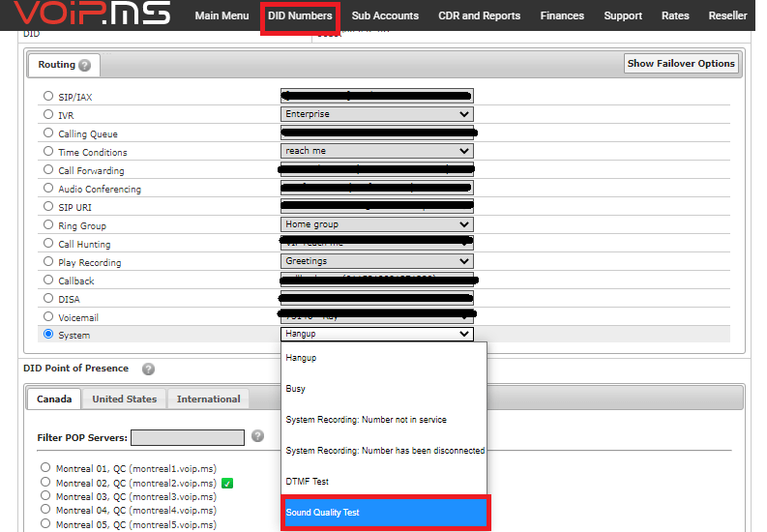Enable Call Forwarding routing option
Screen dimensions: 767x532
48,169
